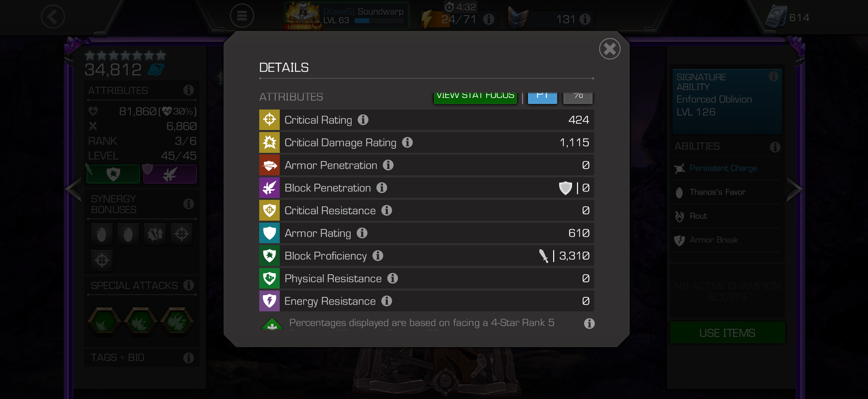Image resolution: width=868 pixels, height=399 pixels.
Task: Open Block Proficiency info icon
Action: tap(378, 255)
